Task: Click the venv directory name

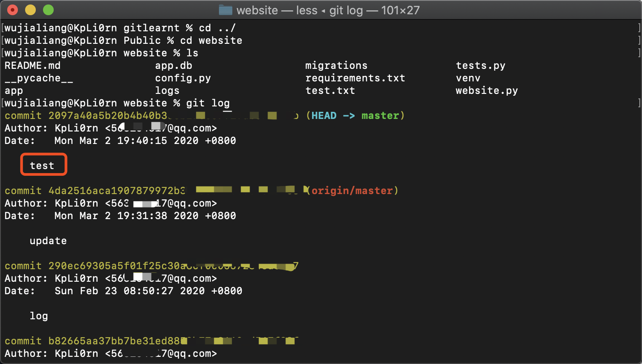Action: (x=468, y=78)
